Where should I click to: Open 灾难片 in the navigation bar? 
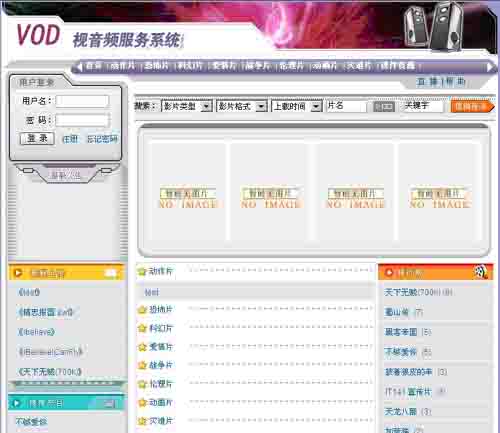point(359,66)
